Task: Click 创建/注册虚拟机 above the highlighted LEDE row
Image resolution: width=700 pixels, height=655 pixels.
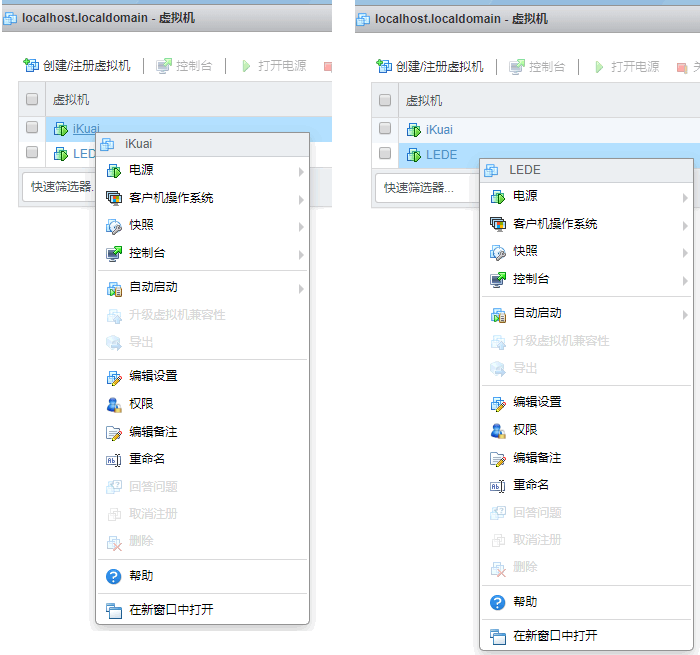Action: tap(430, 66)
